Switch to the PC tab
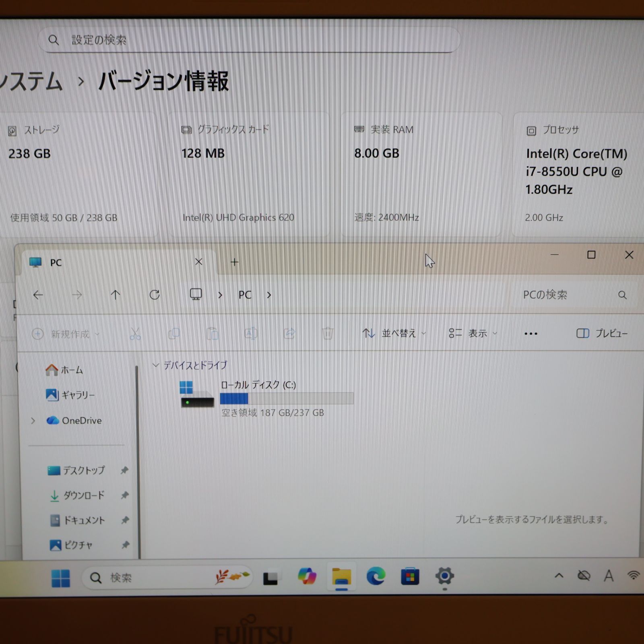This screenshot has width=644, height=644. click(56, 262)
